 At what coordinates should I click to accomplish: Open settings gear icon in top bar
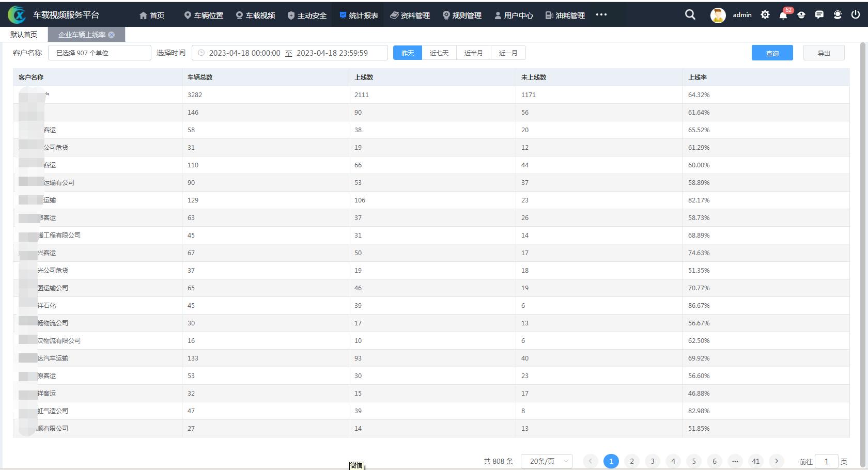(x=765, y=15)
